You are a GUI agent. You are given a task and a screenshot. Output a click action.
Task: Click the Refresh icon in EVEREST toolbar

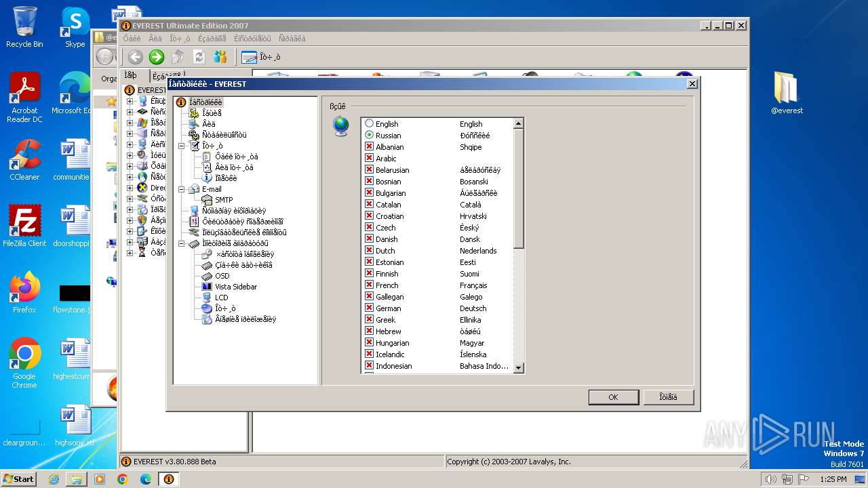[x=199, y=57]
